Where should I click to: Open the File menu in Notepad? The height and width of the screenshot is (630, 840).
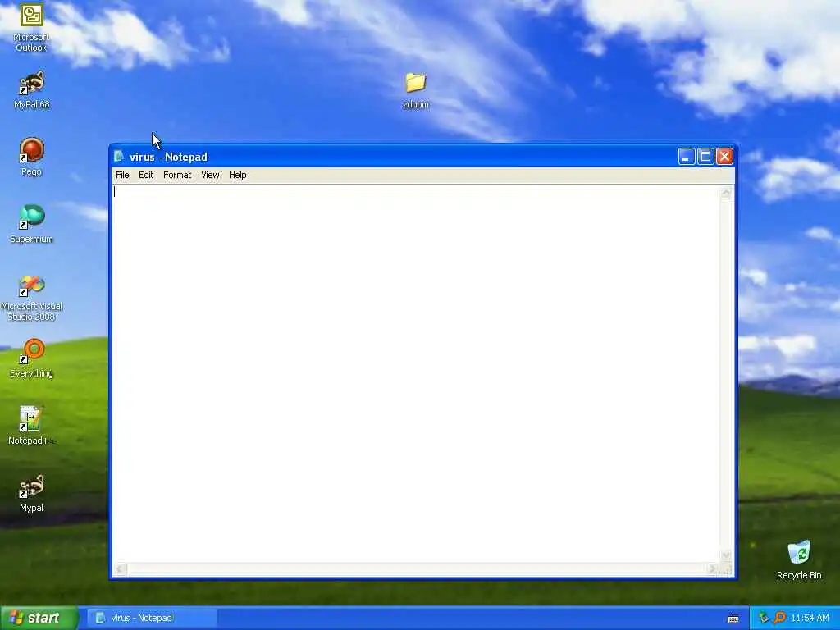[x=122, y=175]
